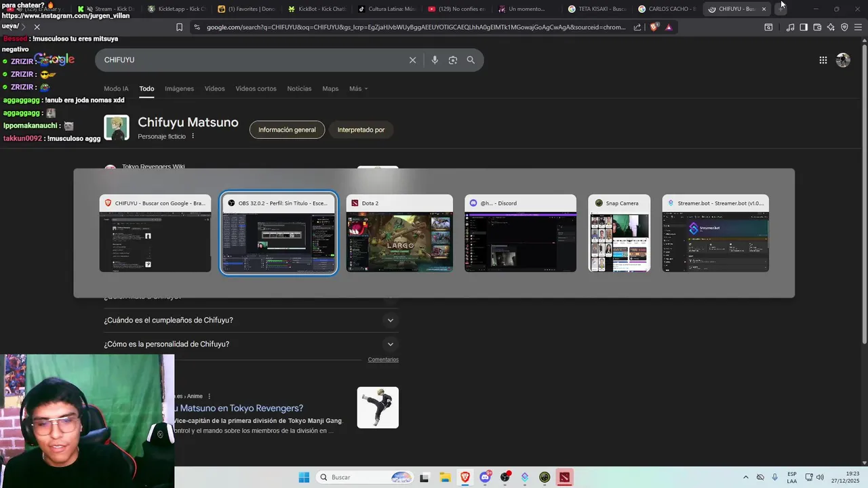Switch to the Discord window thumbnail
868x488 pixels.
[x=520, y=234]
